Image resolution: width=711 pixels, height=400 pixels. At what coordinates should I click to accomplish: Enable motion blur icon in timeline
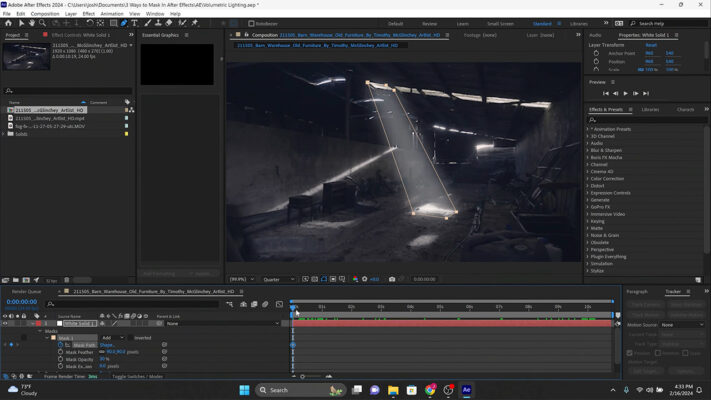point(265,304)
